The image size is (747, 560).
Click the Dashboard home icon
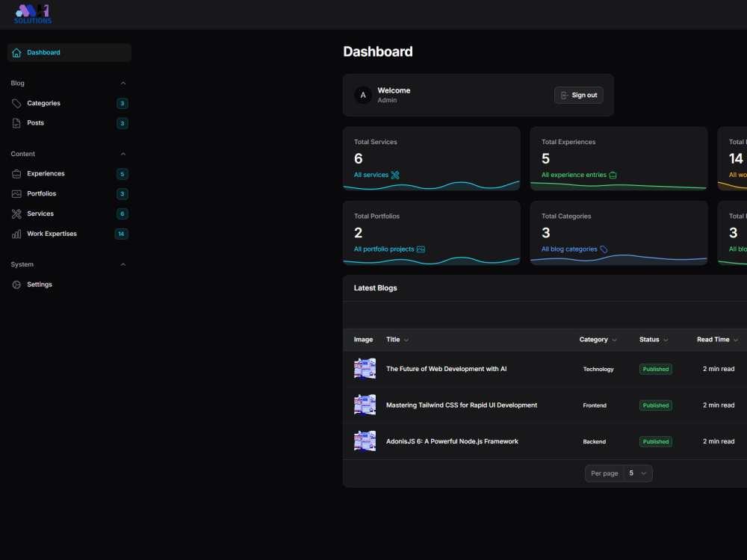[16, 52]
